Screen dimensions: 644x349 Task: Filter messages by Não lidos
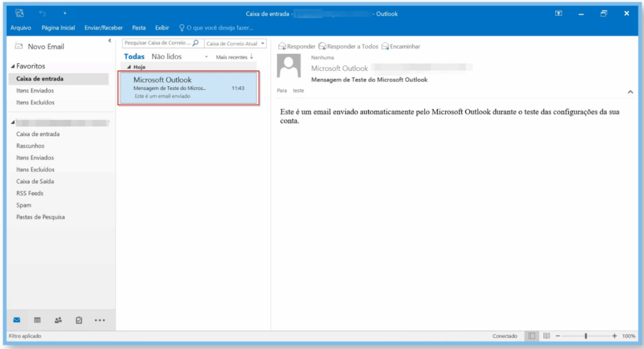(x=166, y=57)
